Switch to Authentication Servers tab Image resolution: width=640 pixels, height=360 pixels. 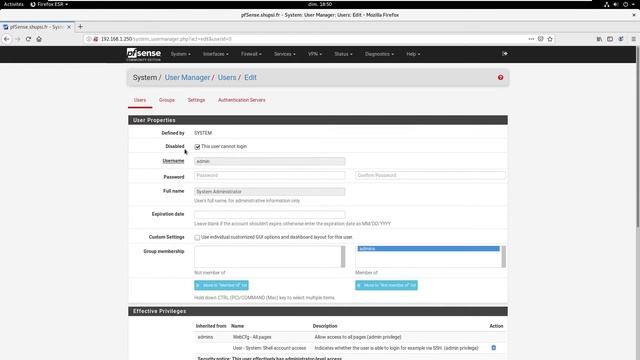coord(242,100)
